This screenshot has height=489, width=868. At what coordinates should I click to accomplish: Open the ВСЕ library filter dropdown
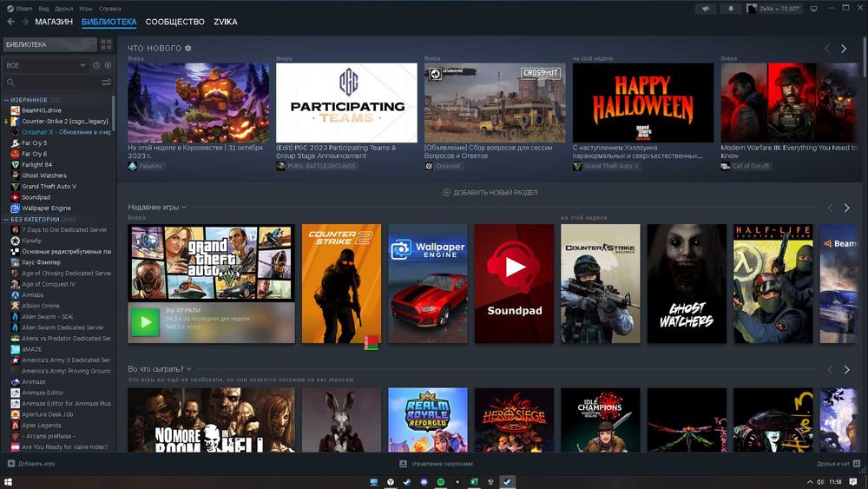(45, 65)
